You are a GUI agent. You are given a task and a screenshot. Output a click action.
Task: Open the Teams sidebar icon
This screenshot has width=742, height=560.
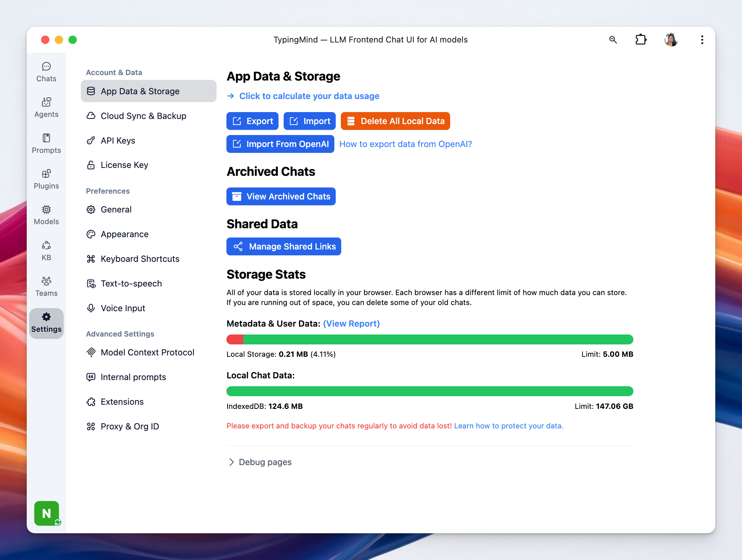[x=46, y=287]
